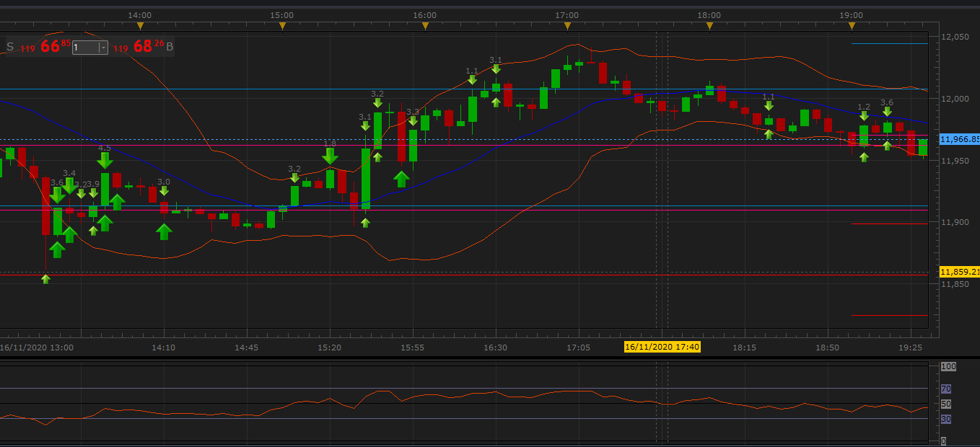Click the RSI level 70 axis label
Image resolution: width=980 pixels, height=447 pixels.
(945, 389)
